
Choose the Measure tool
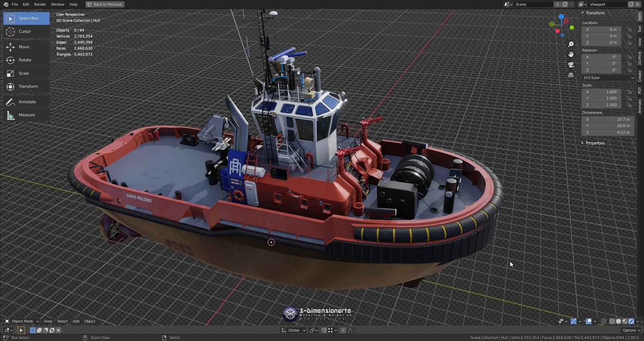pyautogui.click(x=27, y=115)
